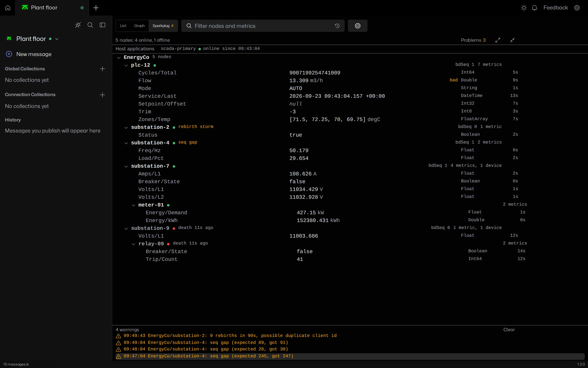Screen dimensions: 588x368
Task: Add a Global Collection with plus icon
Action: (x=102, y=69)
